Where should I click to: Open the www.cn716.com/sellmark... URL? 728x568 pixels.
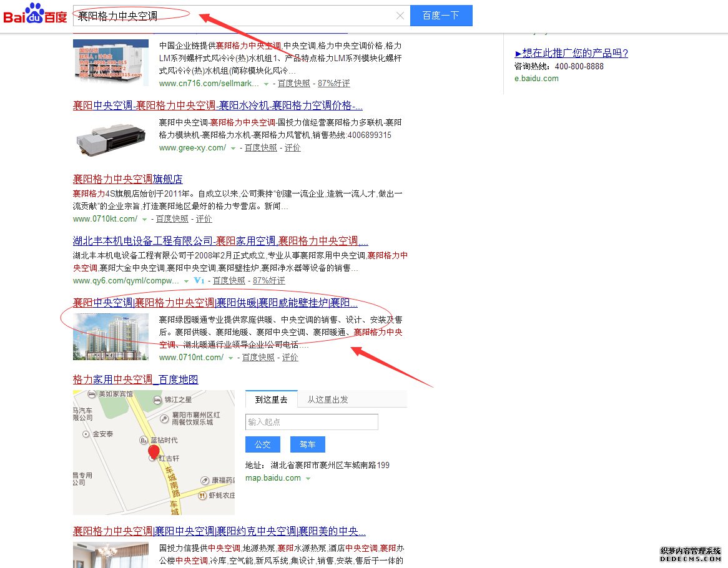[209, 84]
